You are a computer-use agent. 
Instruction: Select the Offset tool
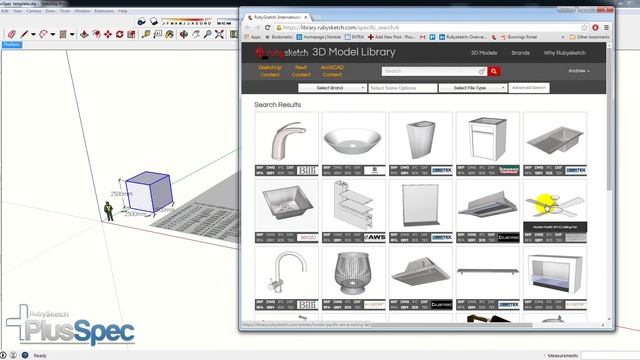96,34
